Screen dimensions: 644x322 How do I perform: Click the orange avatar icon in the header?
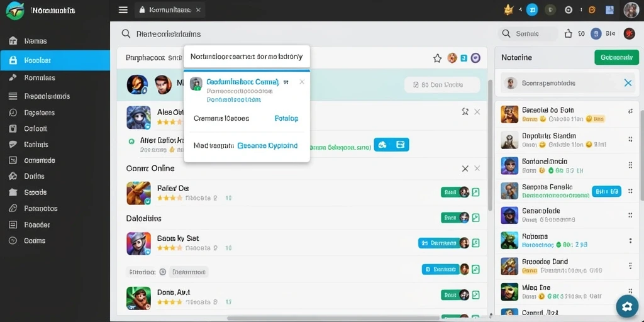point(452,58)
